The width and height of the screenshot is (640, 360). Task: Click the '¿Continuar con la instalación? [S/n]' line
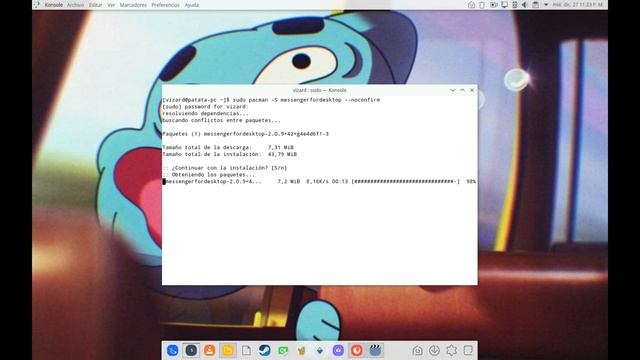pyautogui.click(x=224, y=168)
